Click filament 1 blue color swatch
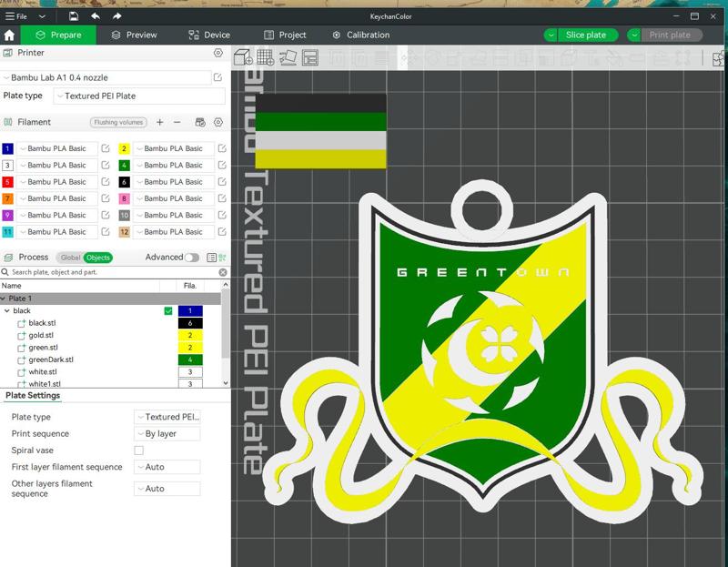This screenshot has height=567, width=728. (x=7, y=148)
